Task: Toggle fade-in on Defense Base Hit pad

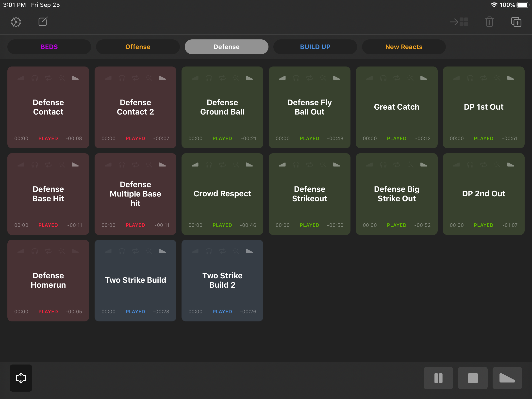Action: 21,165
